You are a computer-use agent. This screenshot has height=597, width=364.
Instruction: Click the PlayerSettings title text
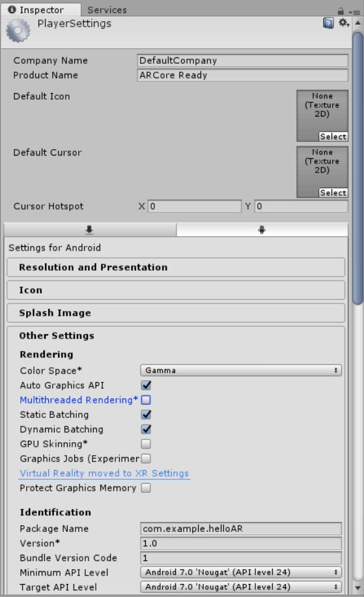[74, 23]
